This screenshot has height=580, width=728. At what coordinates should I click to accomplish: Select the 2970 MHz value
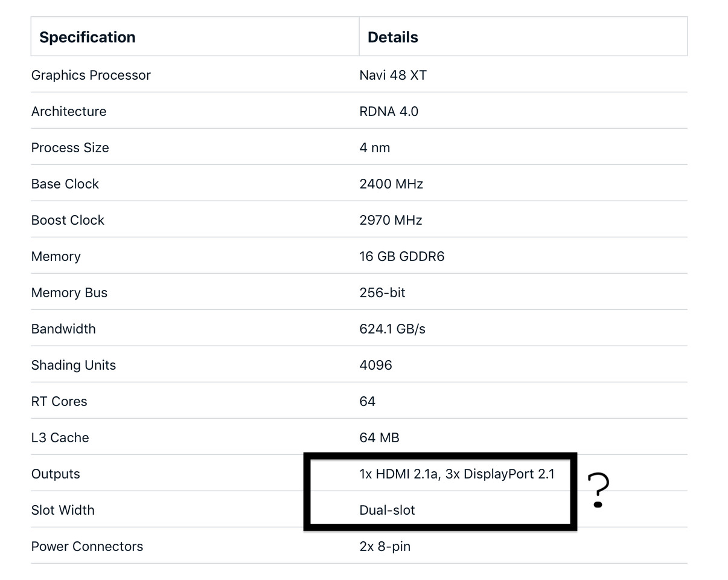coord(391,221)
